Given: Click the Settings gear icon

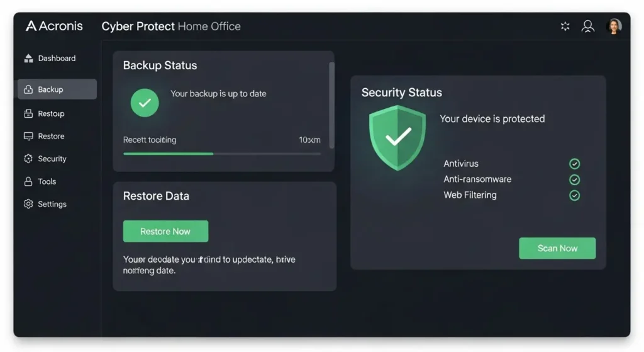Looking at the screenshot, I should coord(28,204).
